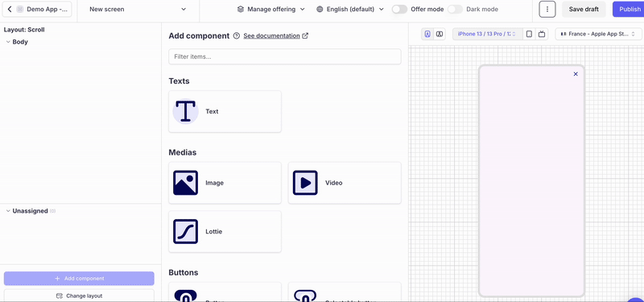Add the Lottie component card

[x=225, y=232]
